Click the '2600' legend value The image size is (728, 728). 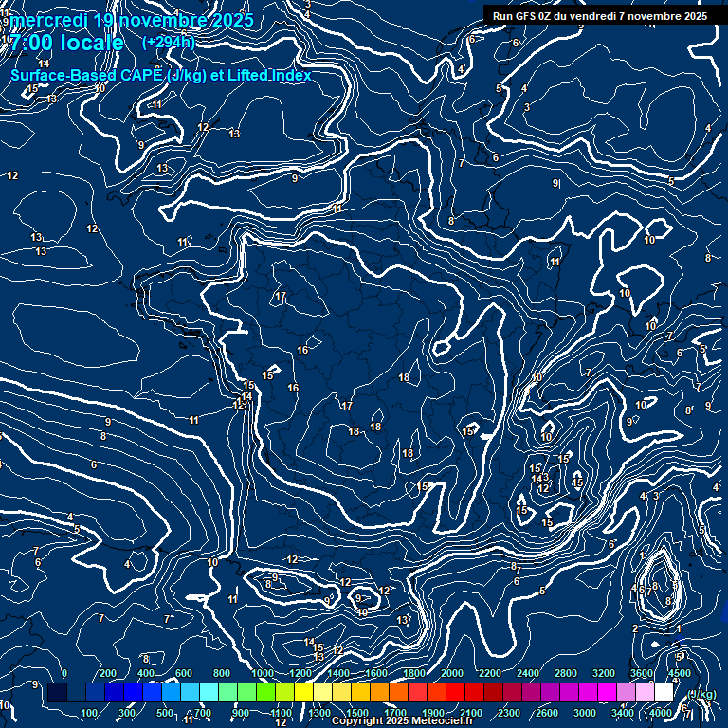(547, 713)
